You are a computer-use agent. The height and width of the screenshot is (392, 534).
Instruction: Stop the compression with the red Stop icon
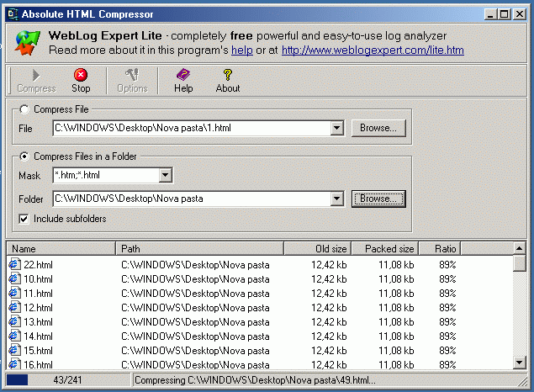pyautogui.click(x=81, y=75)
